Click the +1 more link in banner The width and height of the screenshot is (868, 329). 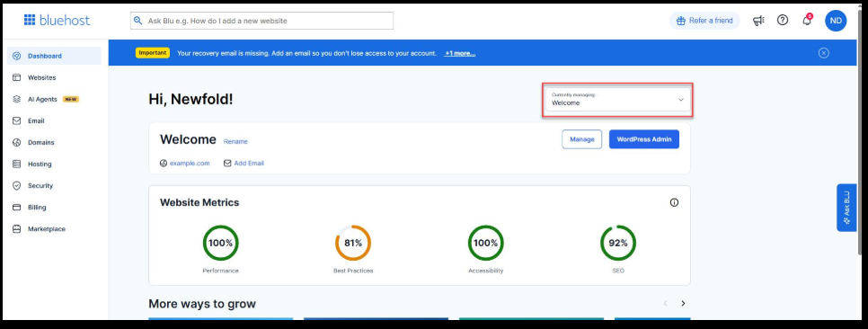459,53
